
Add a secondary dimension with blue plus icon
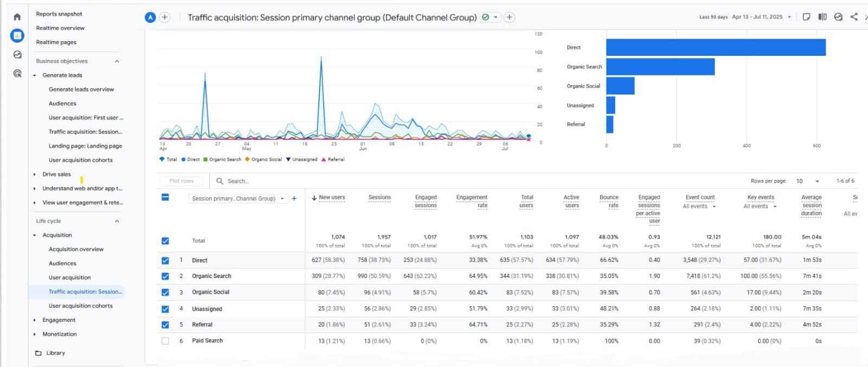(x=294, y=198)
